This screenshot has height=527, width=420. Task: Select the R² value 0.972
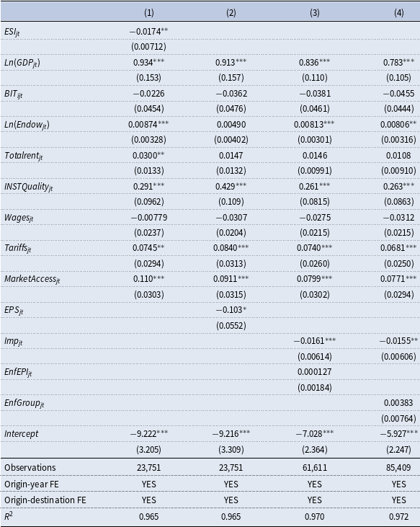point(398,517)
